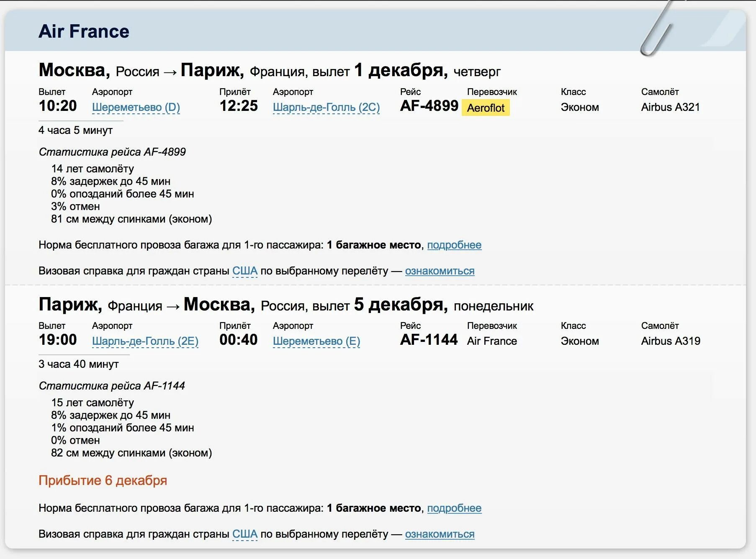Open Шереметьево (E) arrival airport link

tap(316, 341)
